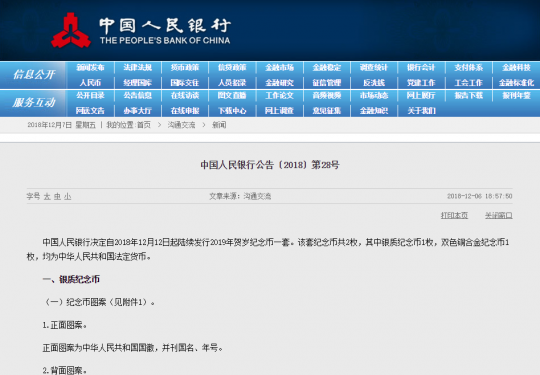The width and height of the screenshot is (540, 375).
Task: Click the 信息公开 category header
Action: (33, 75)
